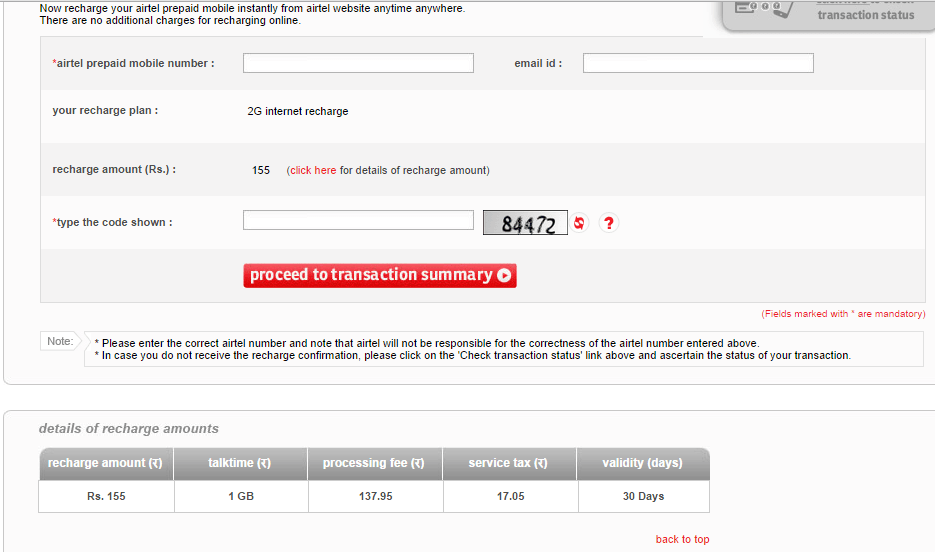Click the service tax value 17.05
The height and width of the screenshot is (552, 935).
click(510, 497)
